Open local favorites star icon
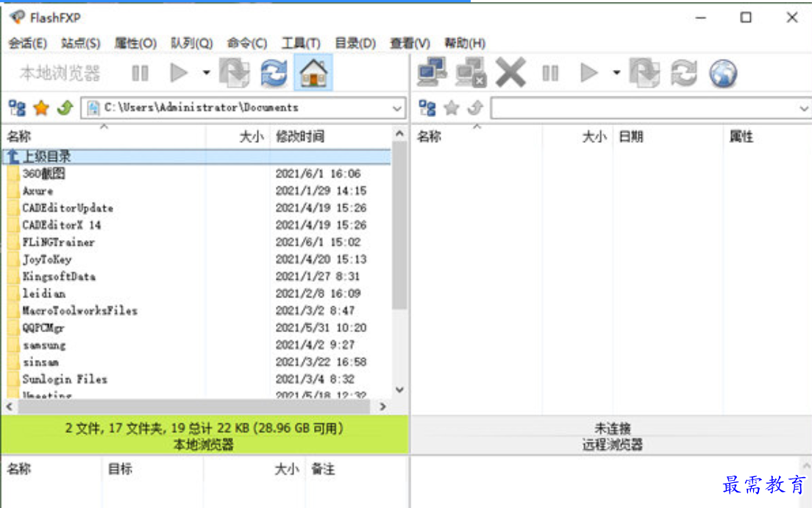The width and height of the screenshot is (812, 508). pyautogui.click(x=41, y=107)
